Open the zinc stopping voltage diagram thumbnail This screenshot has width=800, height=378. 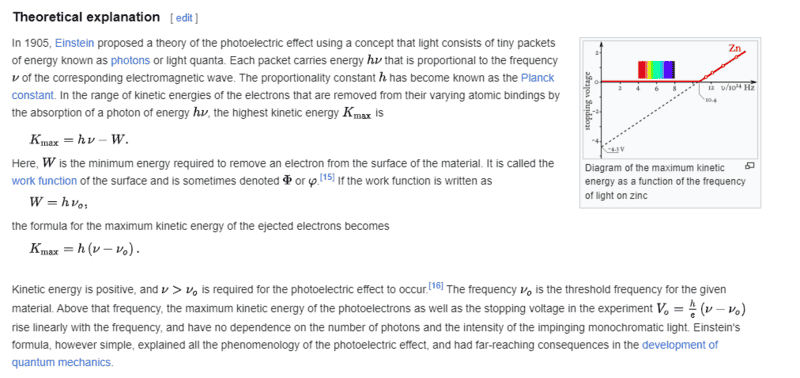click(670, 100)
